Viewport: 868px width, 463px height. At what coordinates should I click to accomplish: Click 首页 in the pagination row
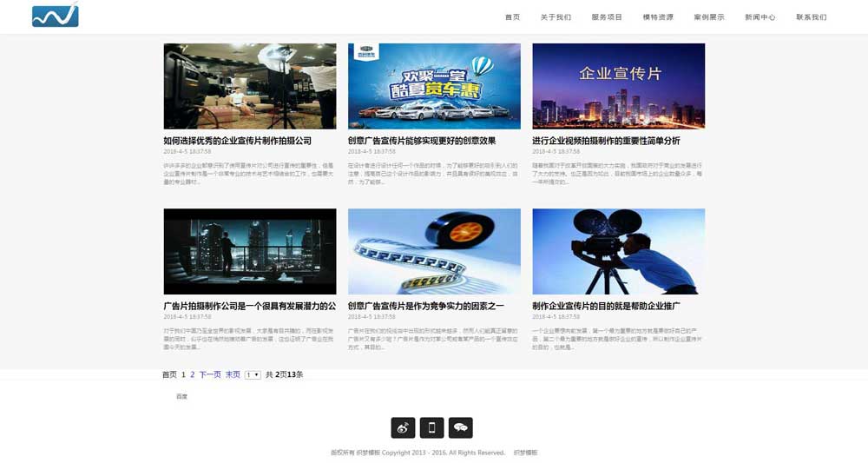coord(169,375)
